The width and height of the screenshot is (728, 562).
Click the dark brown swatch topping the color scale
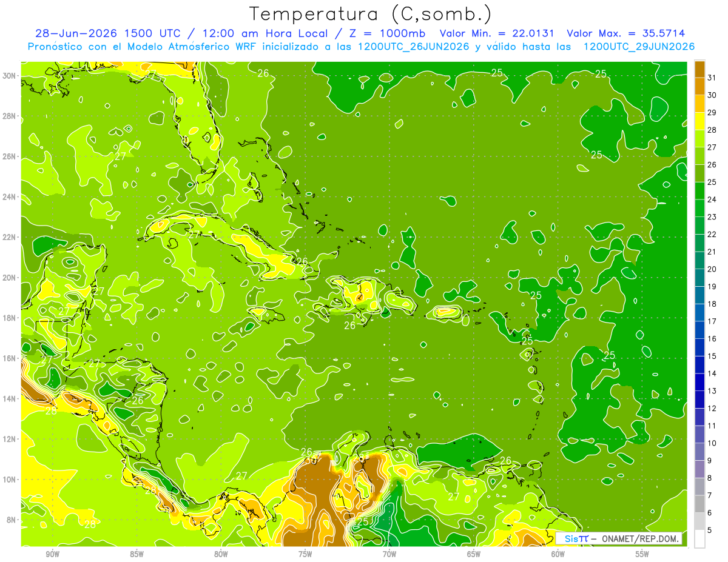699,69
